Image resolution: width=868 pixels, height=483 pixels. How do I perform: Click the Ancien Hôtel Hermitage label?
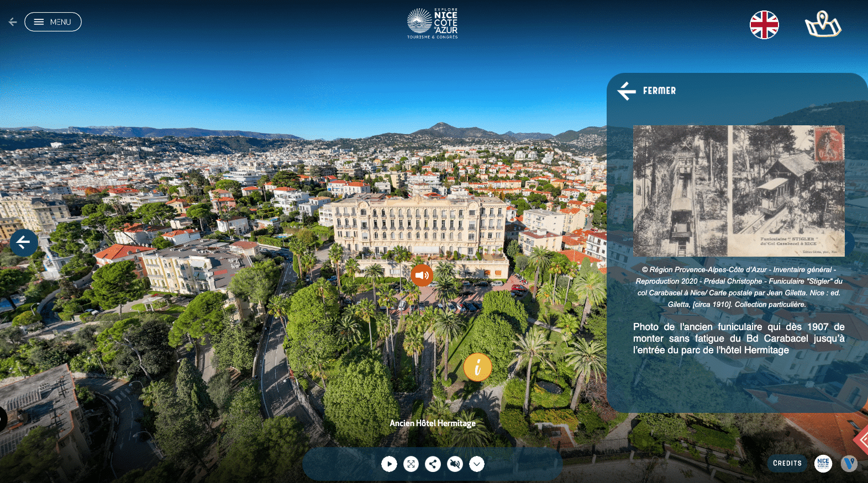pyautogui.click(x=433, y=423)
